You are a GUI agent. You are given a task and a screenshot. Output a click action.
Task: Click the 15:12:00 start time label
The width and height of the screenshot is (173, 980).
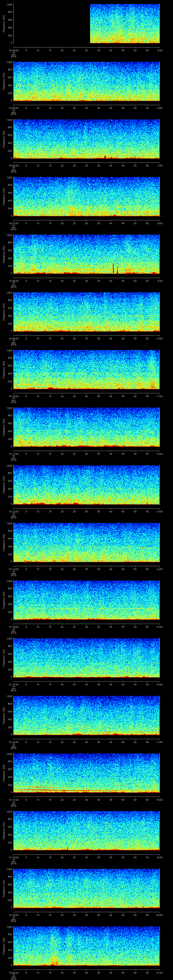point(13,511)
